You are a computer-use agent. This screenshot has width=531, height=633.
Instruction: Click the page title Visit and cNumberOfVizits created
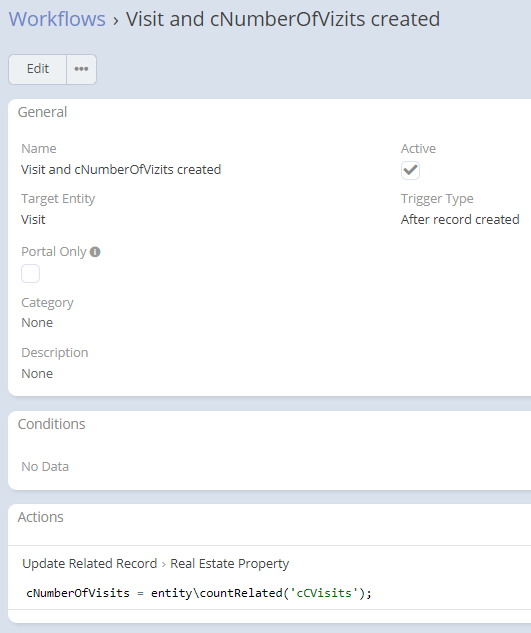[283, 19]
